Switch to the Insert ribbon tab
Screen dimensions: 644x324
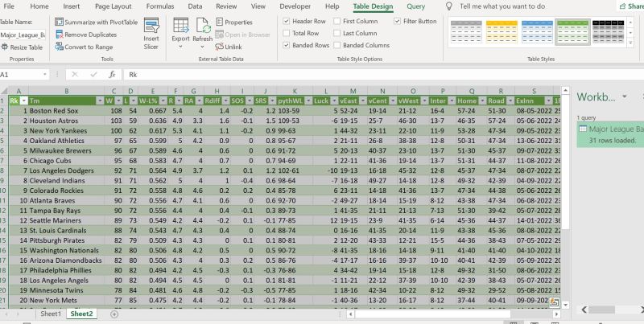(x=72, y=6)
